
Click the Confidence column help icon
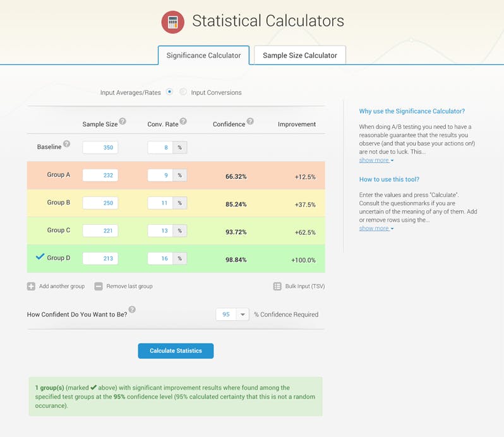coord(250,121)
